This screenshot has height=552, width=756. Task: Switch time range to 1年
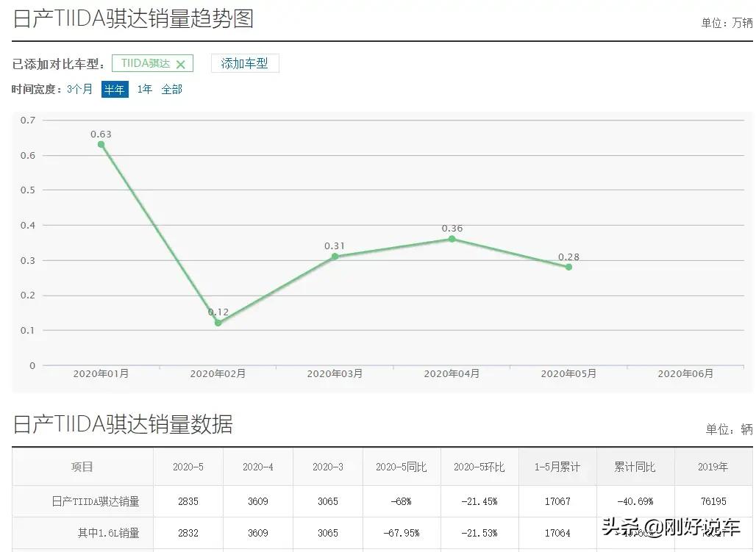[145, 88]
